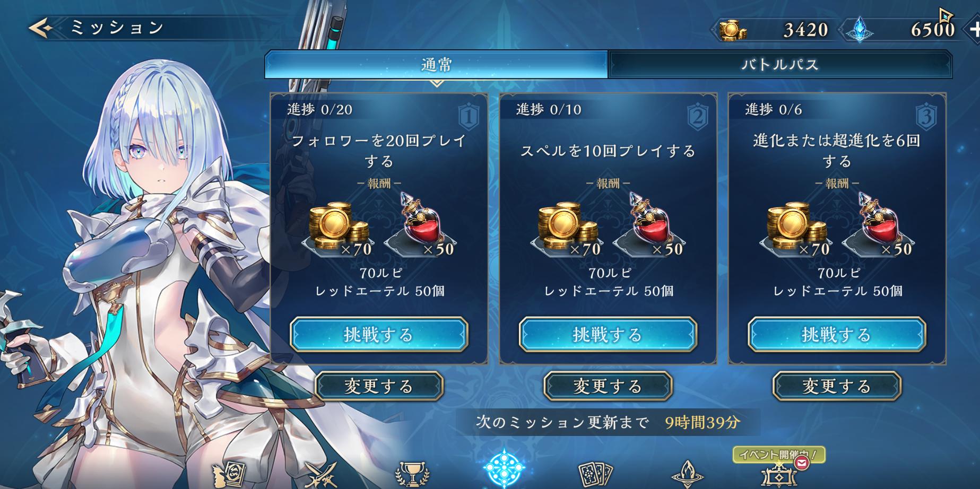Click 変更する under mission 2
The image size is (980, 489).
pyautogui.click(x=608, y=386)
